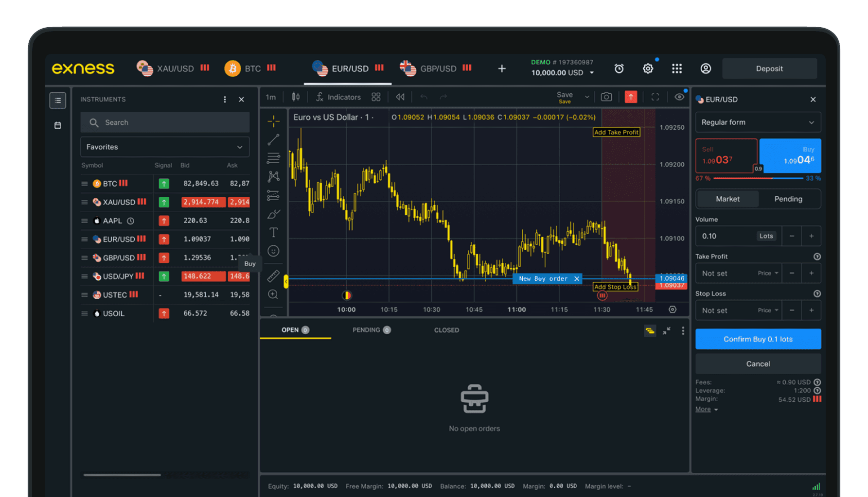868x497 pixels.
Task: Click the Deposit button
Action: pos(769,68)
